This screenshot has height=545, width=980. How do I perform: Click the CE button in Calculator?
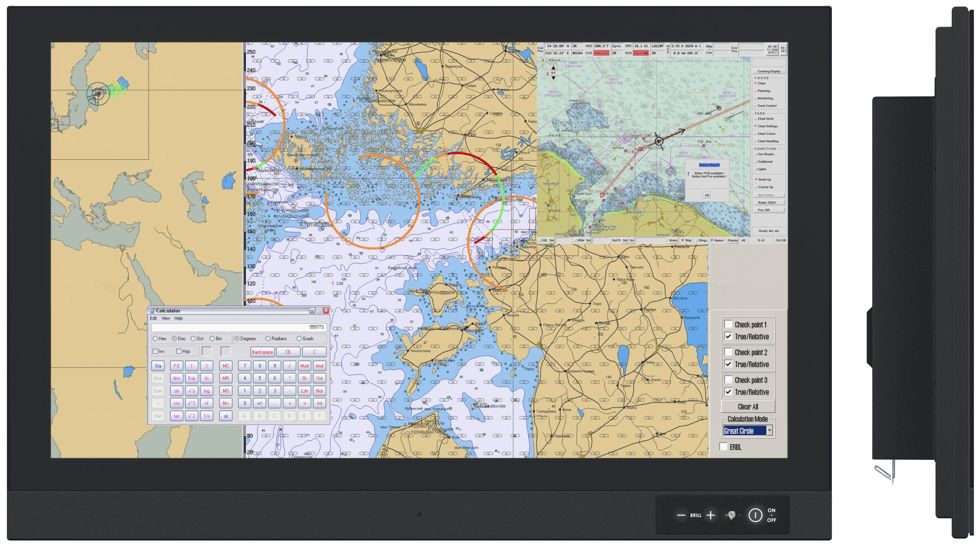288,352
